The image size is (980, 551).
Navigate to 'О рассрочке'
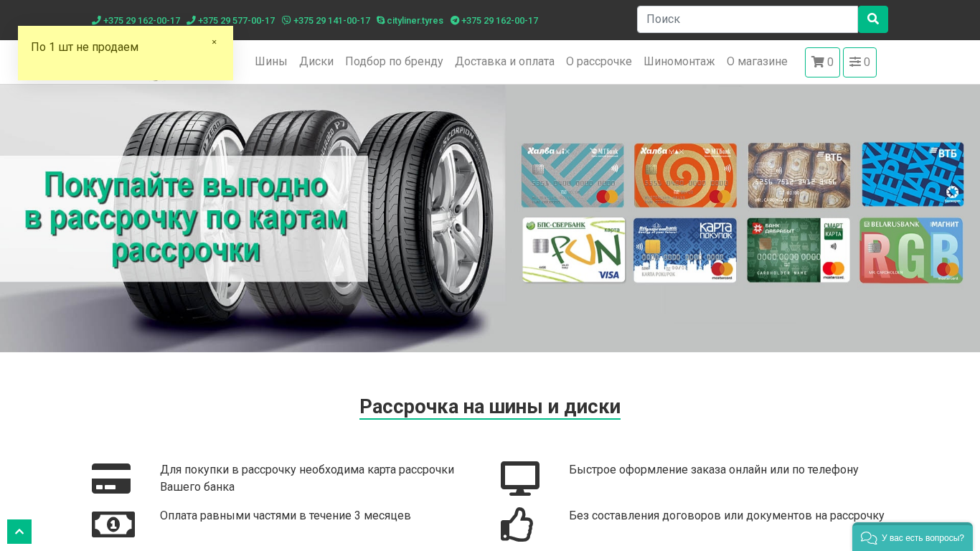click(599, 62)
